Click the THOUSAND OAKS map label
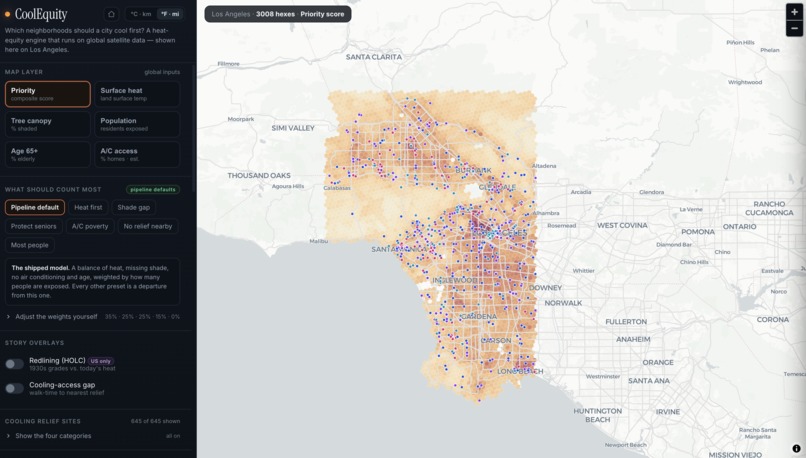 coord(259,176)
